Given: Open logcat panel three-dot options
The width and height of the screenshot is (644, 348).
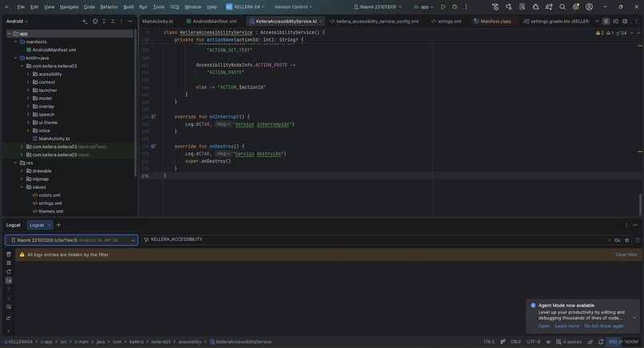Looking at the screenshot, I should (626, 225).
